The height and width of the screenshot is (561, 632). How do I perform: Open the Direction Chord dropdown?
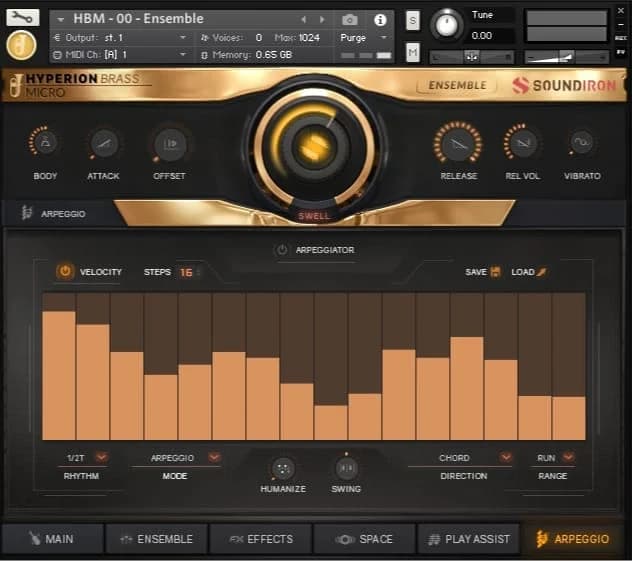click(x=506, y=457)
